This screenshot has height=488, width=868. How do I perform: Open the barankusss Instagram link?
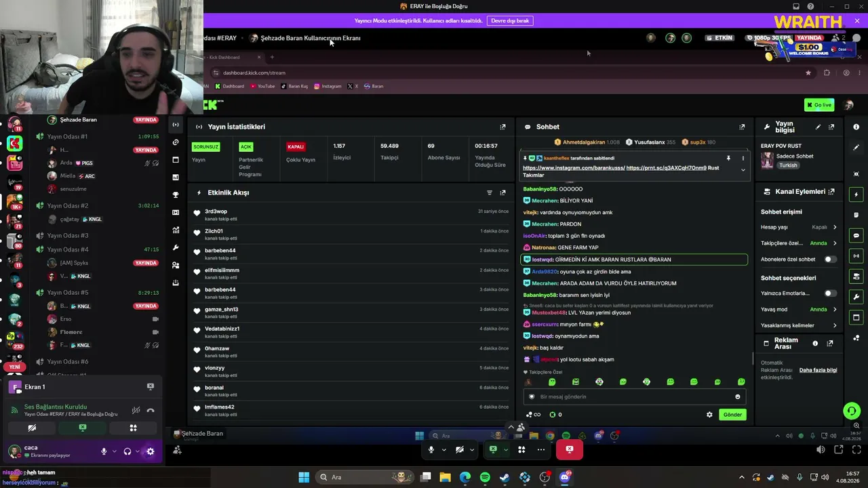(574, 168)
